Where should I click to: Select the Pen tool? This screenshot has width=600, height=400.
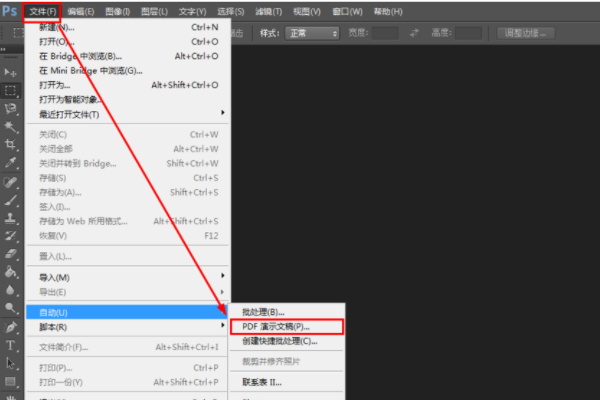click(x=10, y=327)
